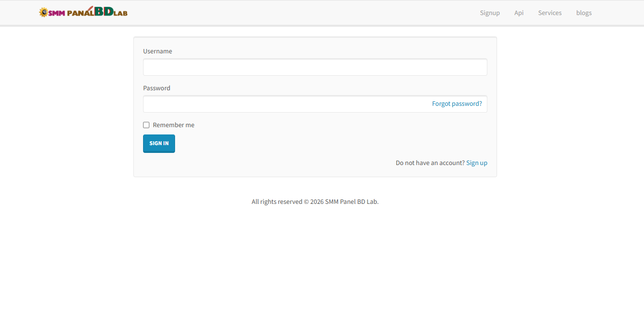Click the sun emblem in the logo
Viewport: 644px width, 316px height.
(43, 13)
